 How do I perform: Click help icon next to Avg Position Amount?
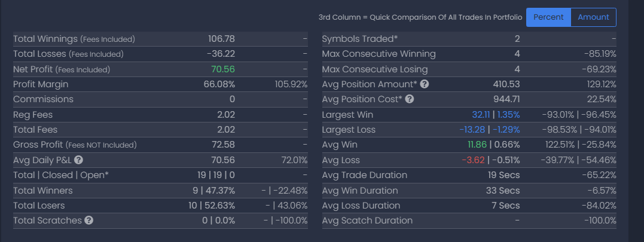(x=425, y=84)
